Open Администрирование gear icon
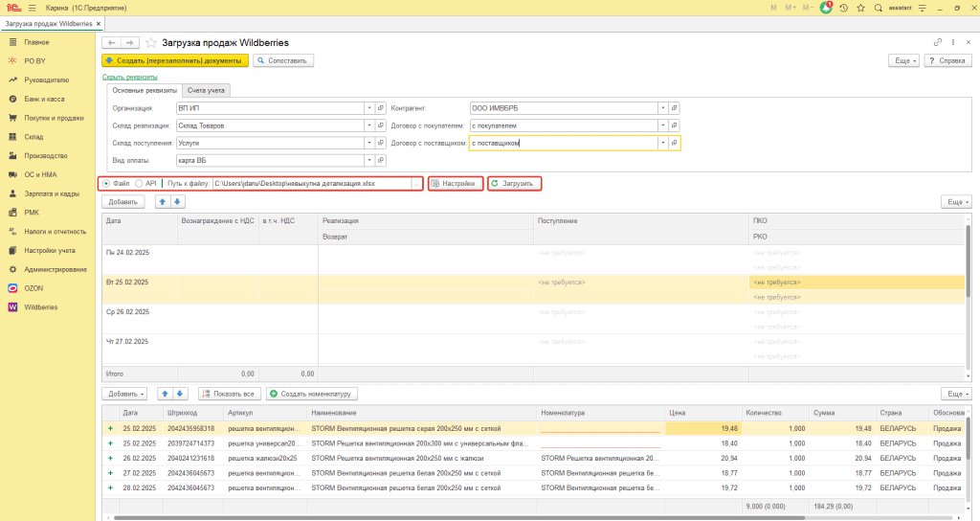The width and height of the screenshot is (980, 521). (12, 269)
